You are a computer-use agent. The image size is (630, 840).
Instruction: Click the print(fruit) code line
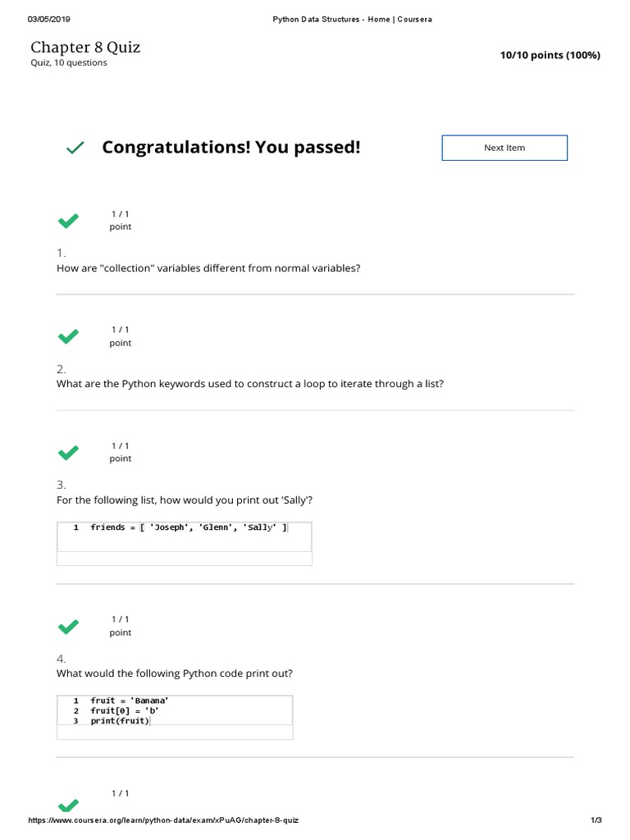[120, 721]
